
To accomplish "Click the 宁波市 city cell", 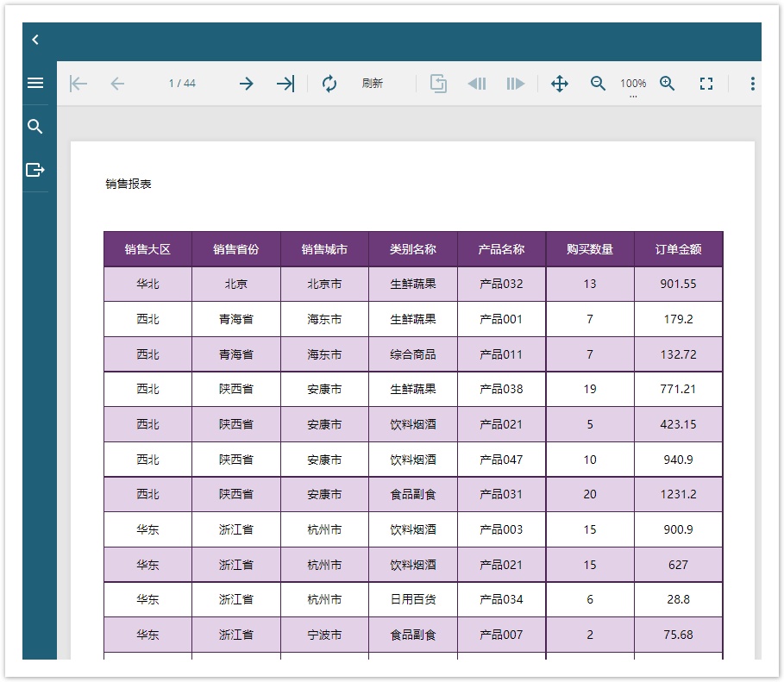I will (x=324, y=635).
